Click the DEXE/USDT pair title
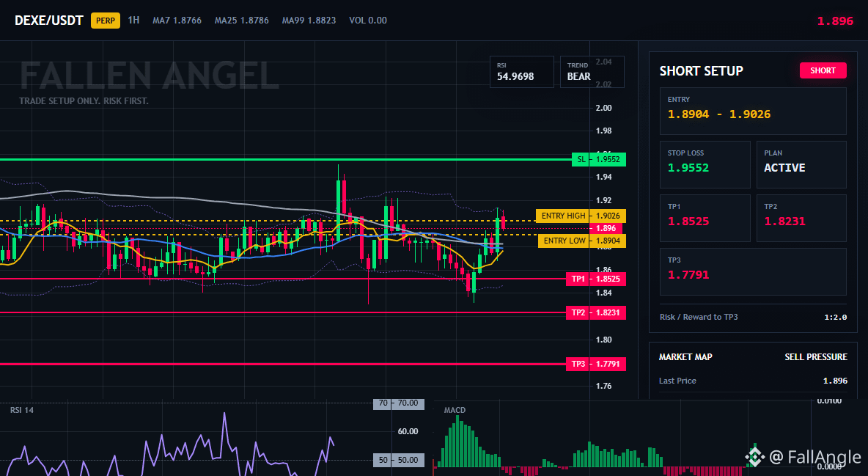The width and height of the screenshot is (868, 476). point(48,21)
